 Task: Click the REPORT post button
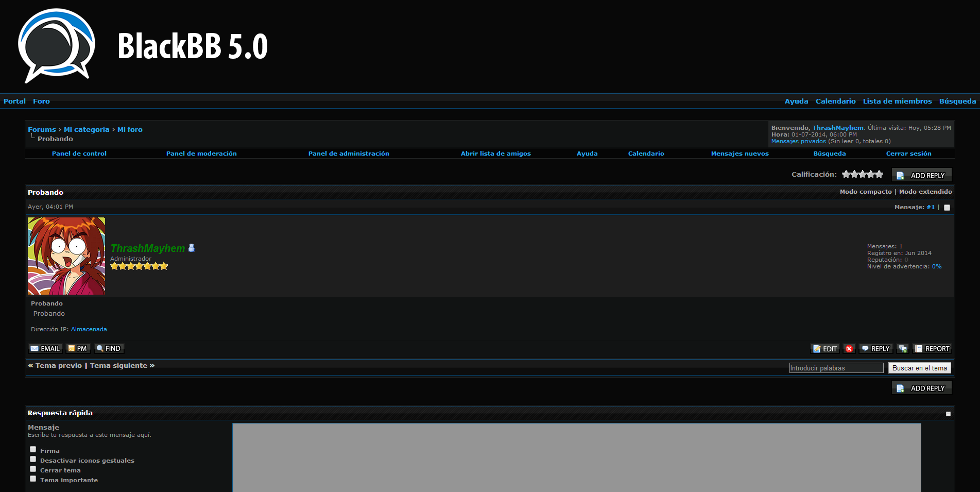click(x=932, y=349)
